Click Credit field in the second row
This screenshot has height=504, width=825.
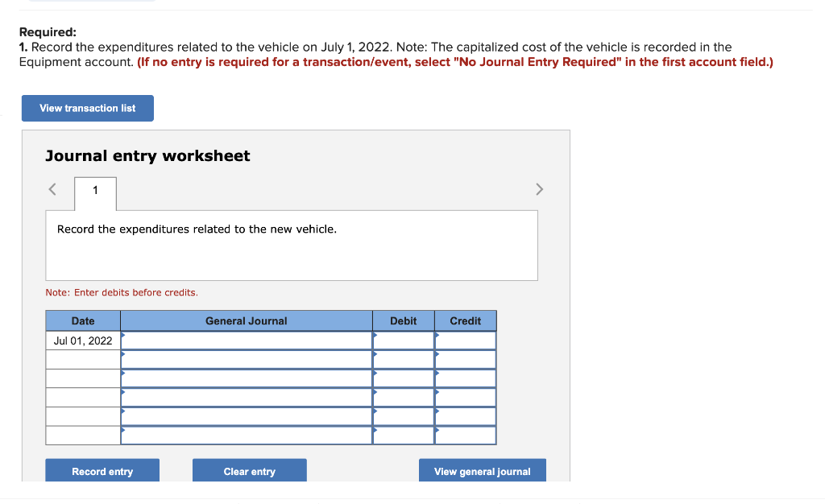(466, 359)
